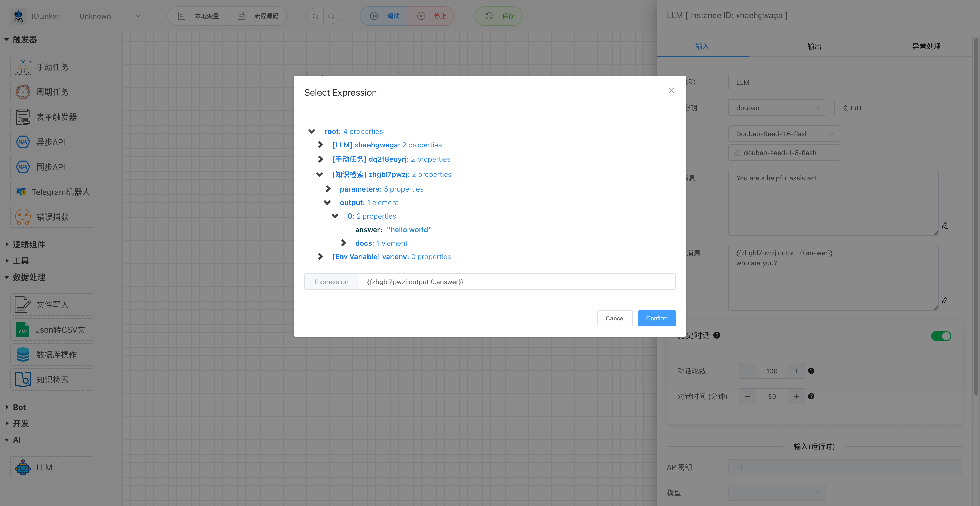
Task: Switch to the 输出 tab
Action: [x=814, y=46]
